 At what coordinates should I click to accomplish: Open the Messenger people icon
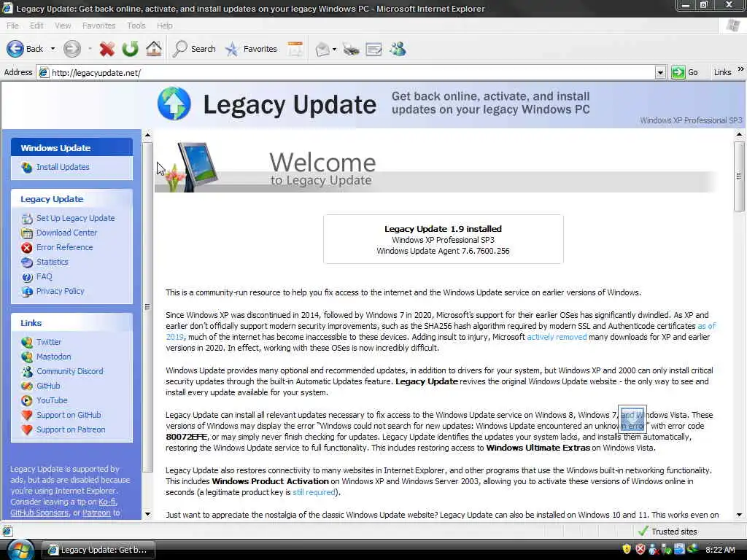[398, 49]
